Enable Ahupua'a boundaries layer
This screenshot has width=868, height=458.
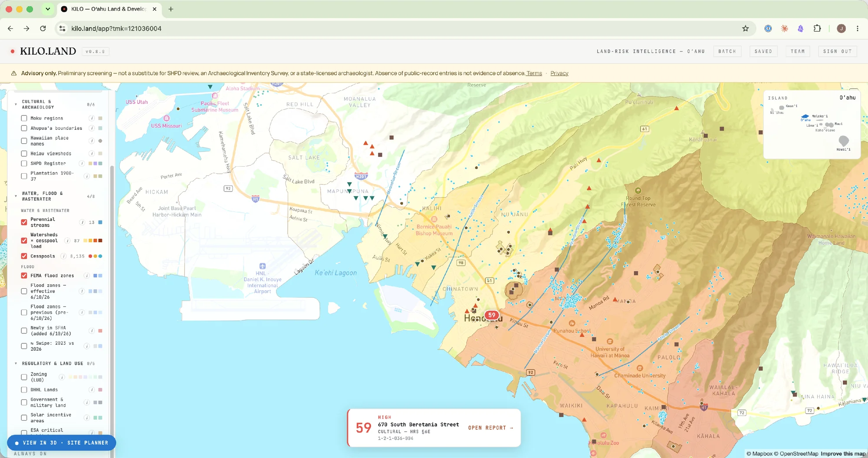coord(24,128)
